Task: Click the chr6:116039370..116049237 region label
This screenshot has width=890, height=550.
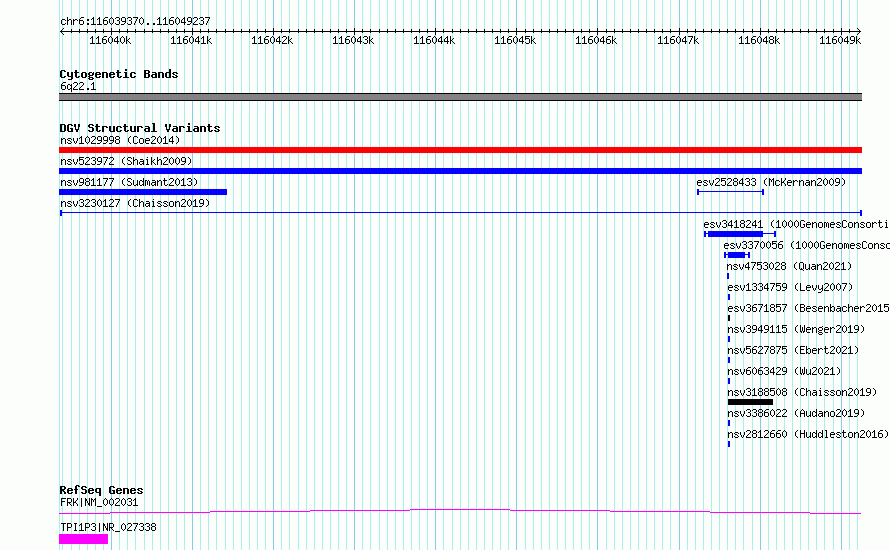Action: pos(135,21)
